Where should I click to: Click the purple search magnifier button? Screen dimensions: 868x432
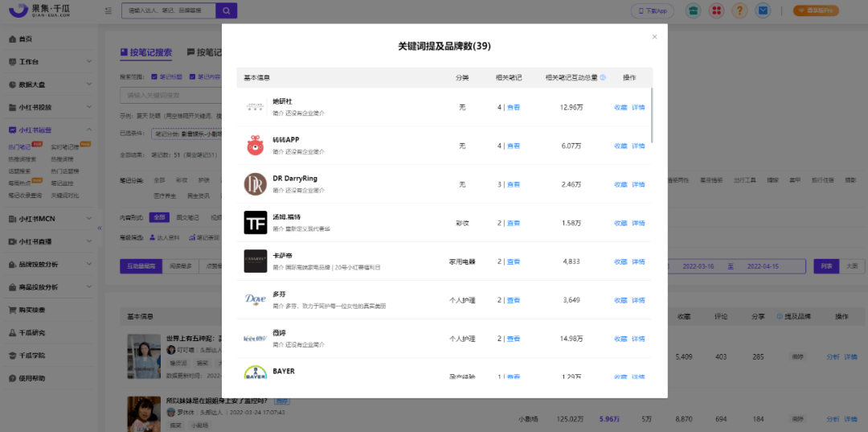click(227, 10)
